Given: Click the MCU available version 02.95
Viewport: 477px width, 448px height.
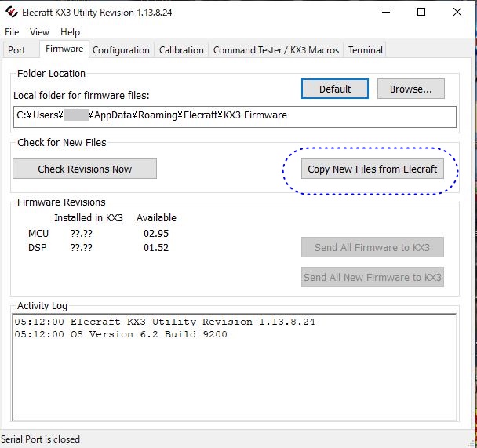Looking at the screenshot, I should point(156,234).
